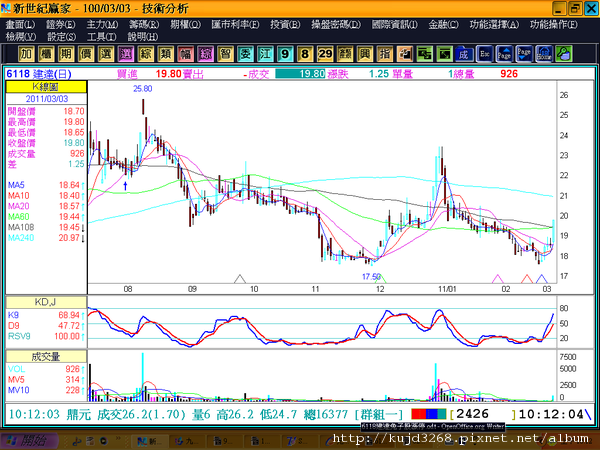
Task: Click the highlighted 19.80 成交 price field
Action: tap(300, 73)
